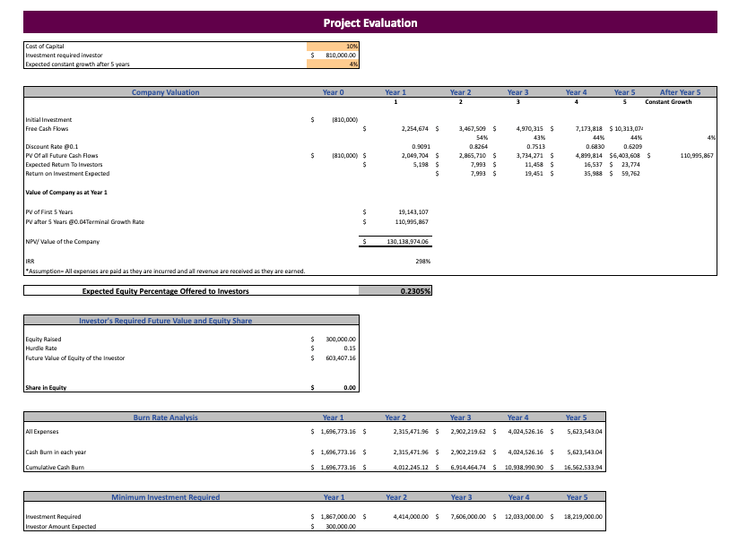This screenshot has width=756, height=534.
Task: Select the Expected constant growth 4% cell
Action: pyautogui.click(x=331, y=63)
